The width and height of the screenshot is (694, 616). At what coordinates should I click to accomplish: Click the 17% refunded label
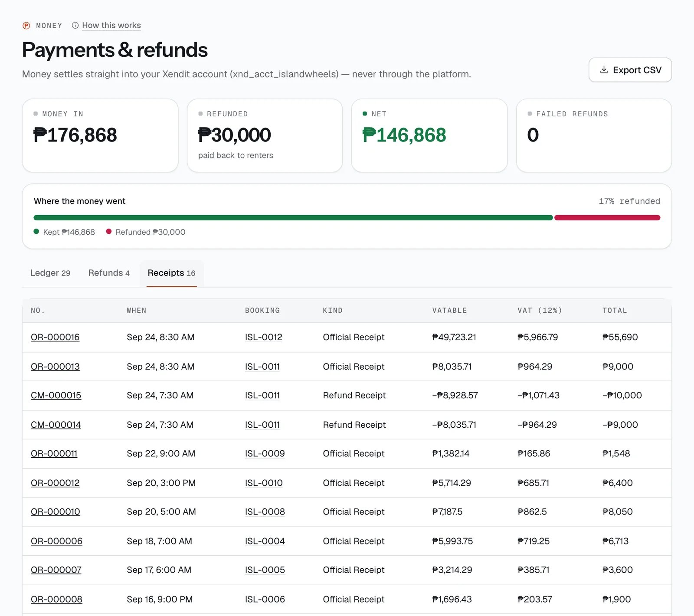click(x=629, y=201)
